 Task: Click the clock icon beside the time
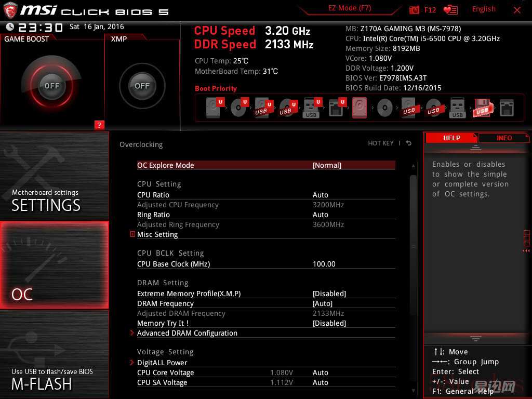coord(10,27)
